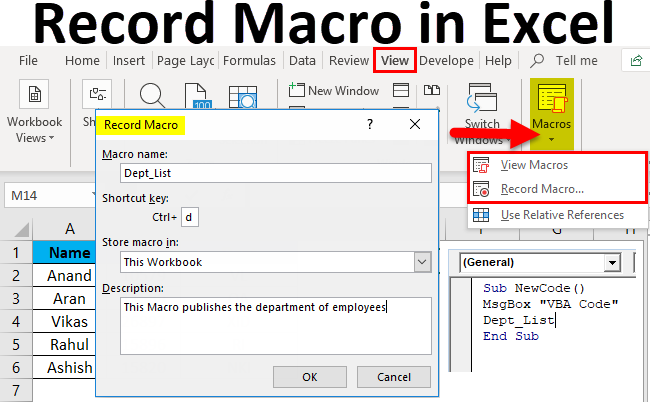This screenshot has width=650, height=402.
Task: Click the share icon at top right
Action: point(635,61)
